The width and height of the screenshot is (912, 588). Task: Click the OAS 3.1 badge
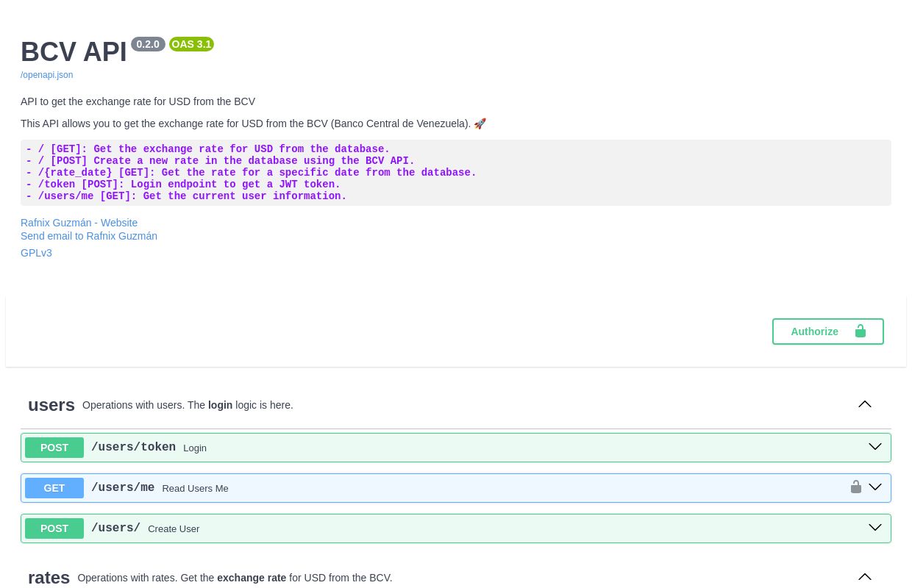(191, 44)
